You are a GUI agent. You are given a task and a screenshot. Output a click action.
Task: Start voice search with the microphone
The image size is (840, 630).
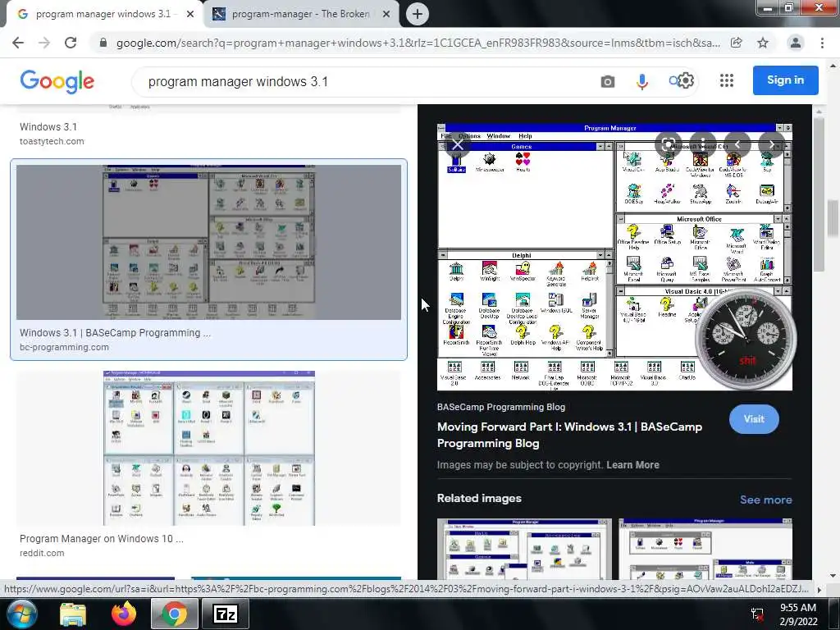point(642,81)
